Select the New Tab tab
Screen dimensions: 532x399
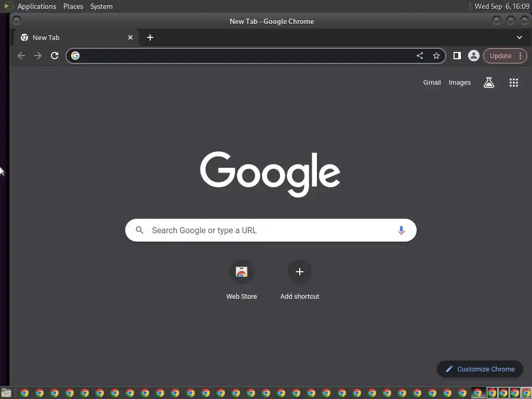76,37
